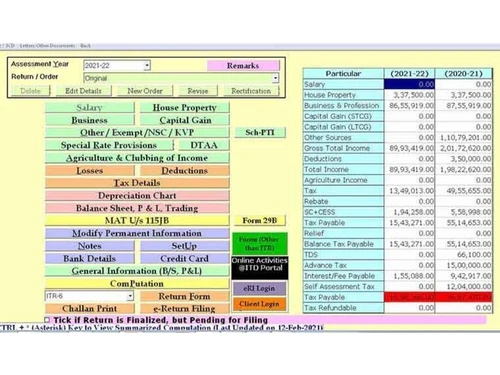Click Modify Permanent Information

(x=137, y=233)
